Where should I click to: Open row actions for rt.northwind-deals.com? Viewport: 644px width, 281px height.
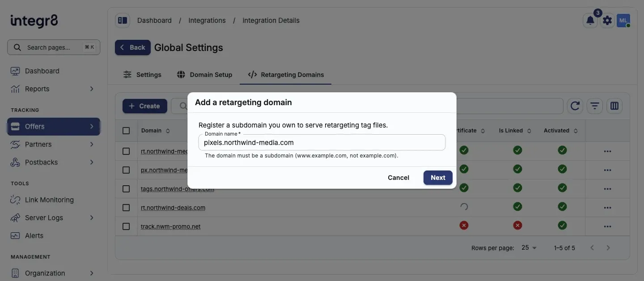click(607, 208)
